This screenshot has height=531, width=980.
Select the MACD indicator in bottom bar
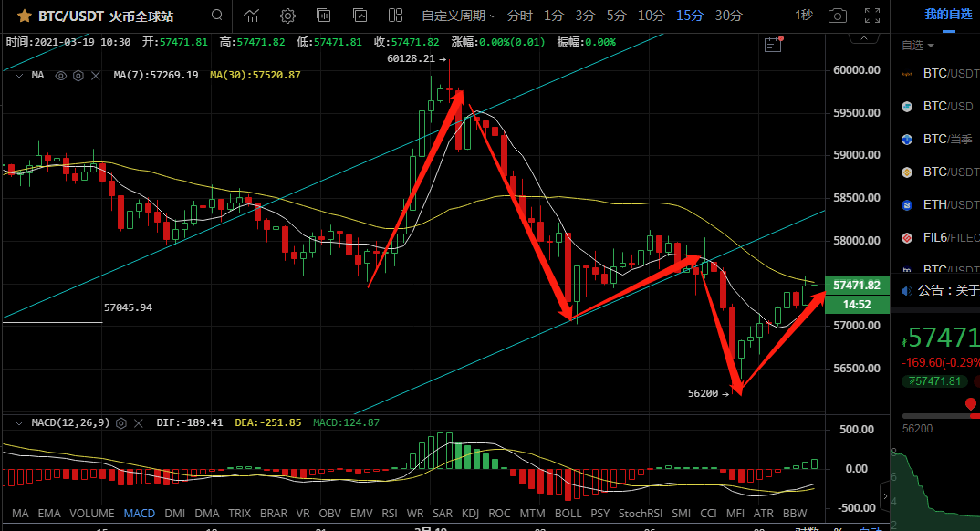[140, 514]
